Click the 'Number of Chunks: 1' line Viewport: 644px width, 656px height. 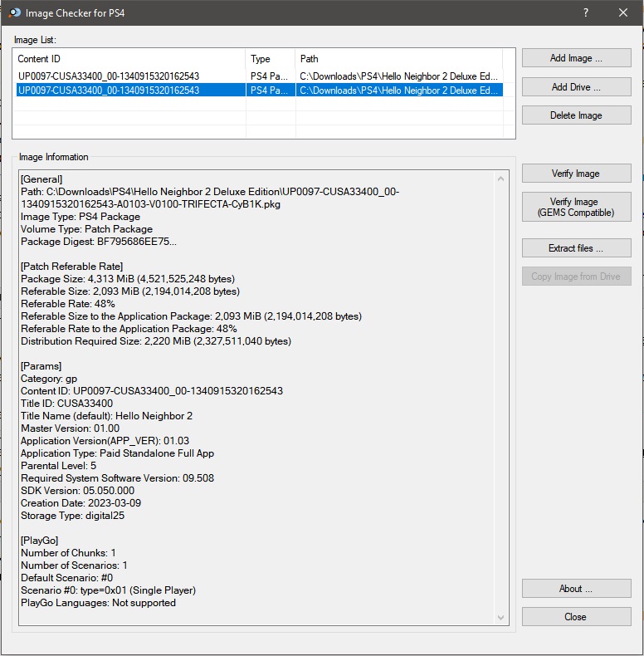point(69,553)
